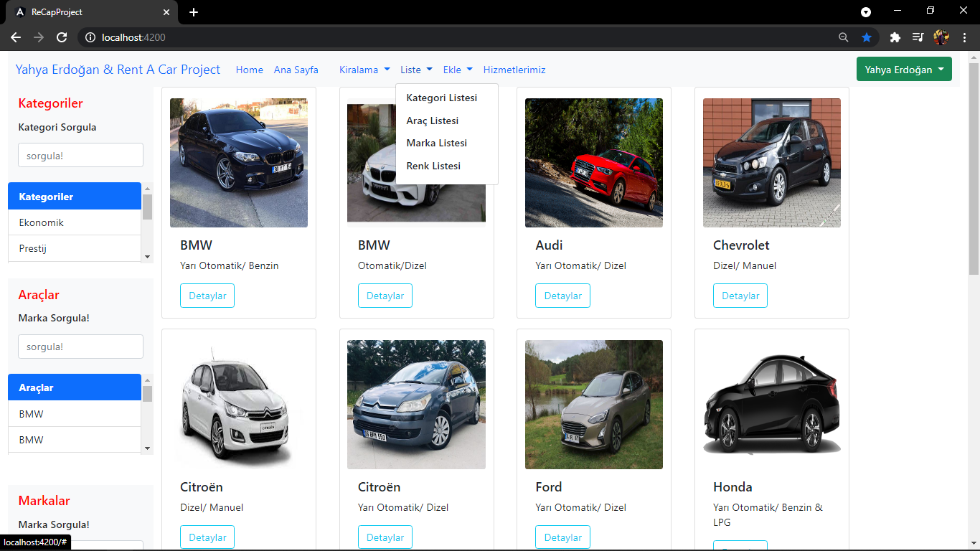The image size is (980, 551).
Task: Open the browser three-dot menu
Action: coord(965,37)
